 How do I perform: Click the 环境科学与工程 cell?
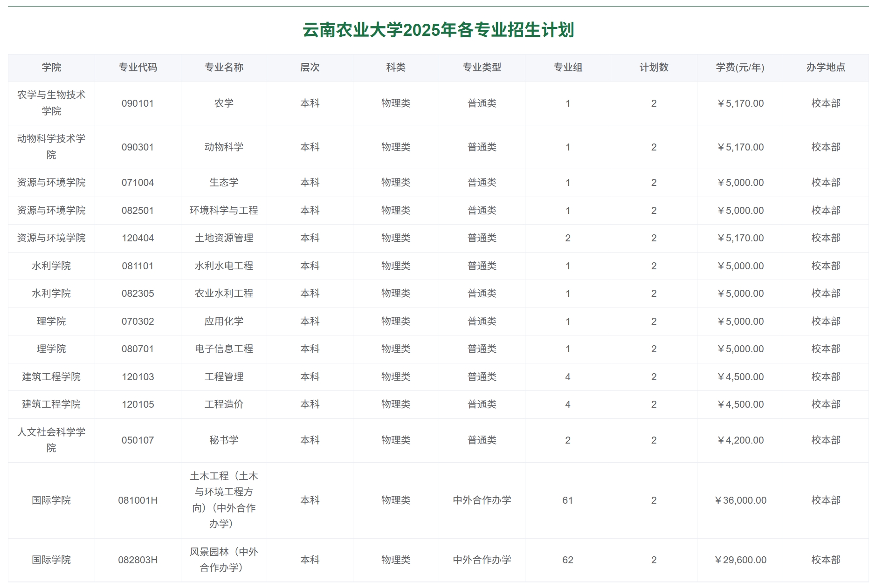coord(224,211)
